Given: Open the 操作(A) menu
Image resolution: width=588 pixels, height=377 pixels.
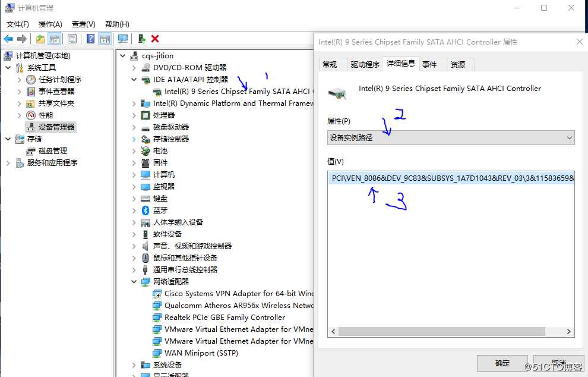Looking at the screenshot, I should coord(50,24).
